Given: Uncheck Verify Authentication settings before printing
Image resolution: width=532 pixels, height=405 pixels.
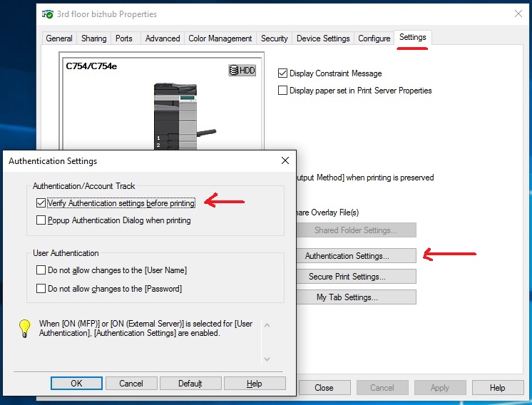Looking at the screenshot, I should click(41, 203).
